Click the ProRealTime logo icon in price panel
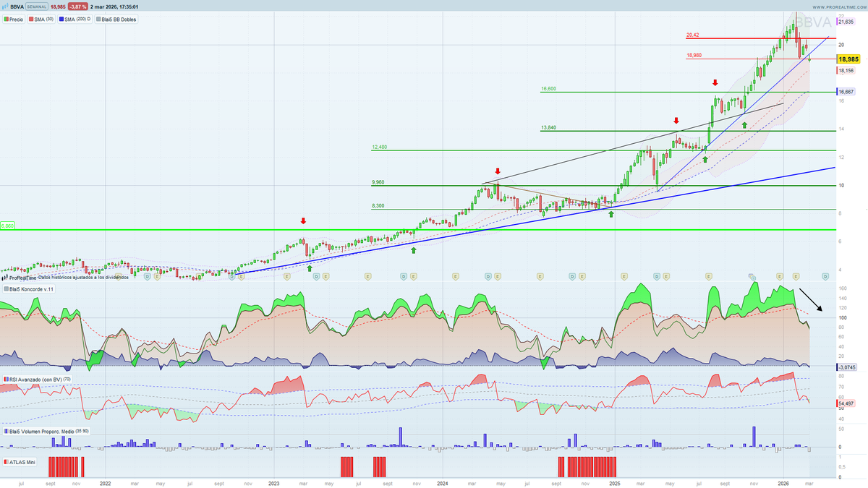 [x=6, y=277]
